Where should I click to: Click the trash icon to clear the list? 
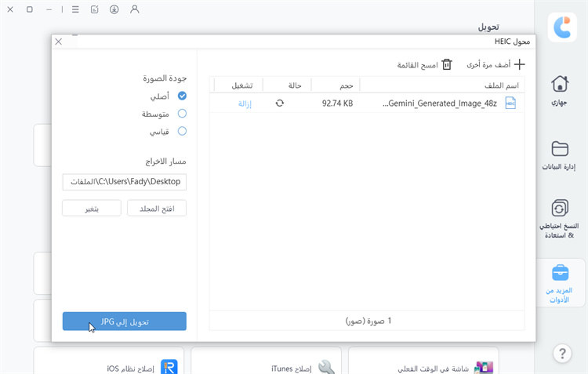[447, 64]
